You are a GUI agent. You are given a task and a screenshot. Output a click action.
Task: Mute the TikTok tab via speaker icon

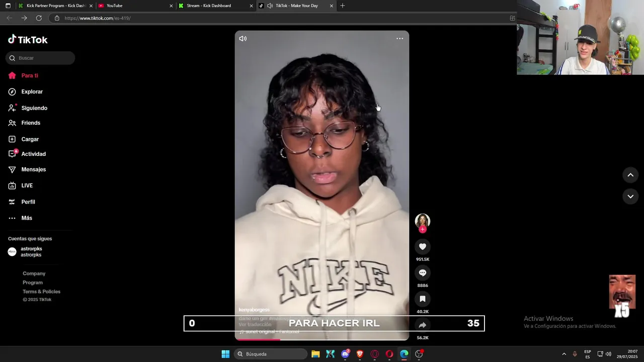[x=270, y=6]
